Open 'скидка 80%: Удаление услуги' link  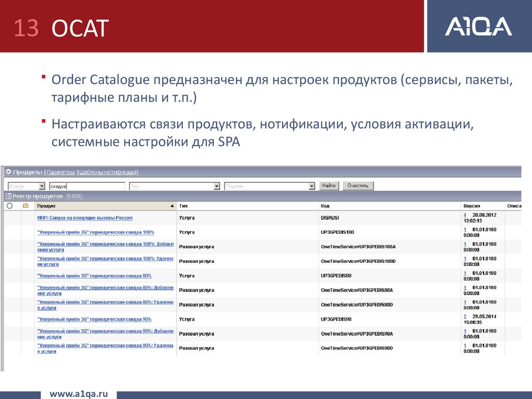pos(105,304)
